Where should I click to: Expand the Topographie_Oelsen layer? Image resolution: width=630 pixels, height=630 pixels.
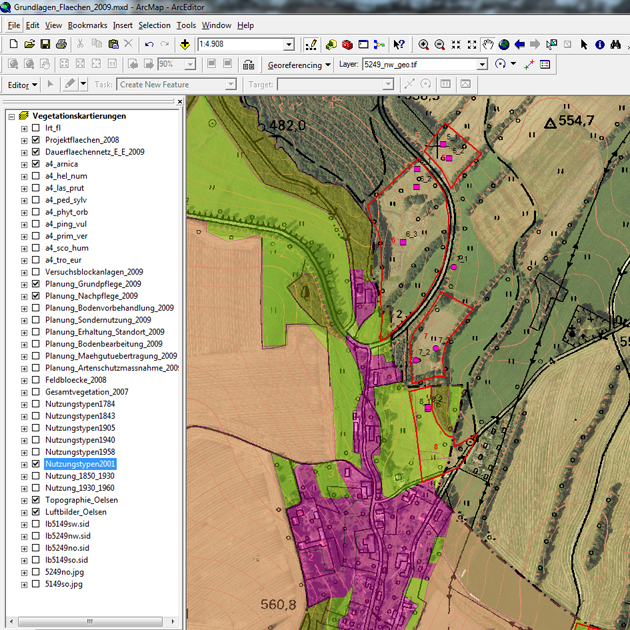(x=24, y=501)
